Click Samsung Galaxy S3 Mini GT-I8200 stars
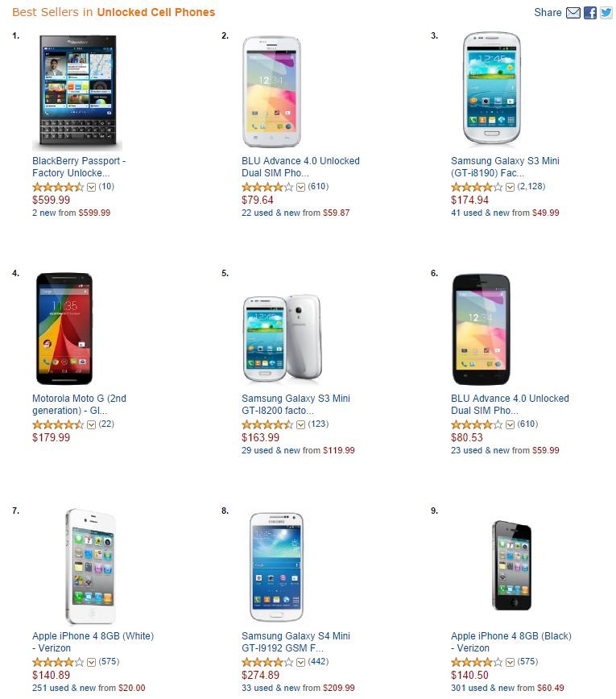The width and height of the screenshot is (616, 699). (x=267, y=424)
